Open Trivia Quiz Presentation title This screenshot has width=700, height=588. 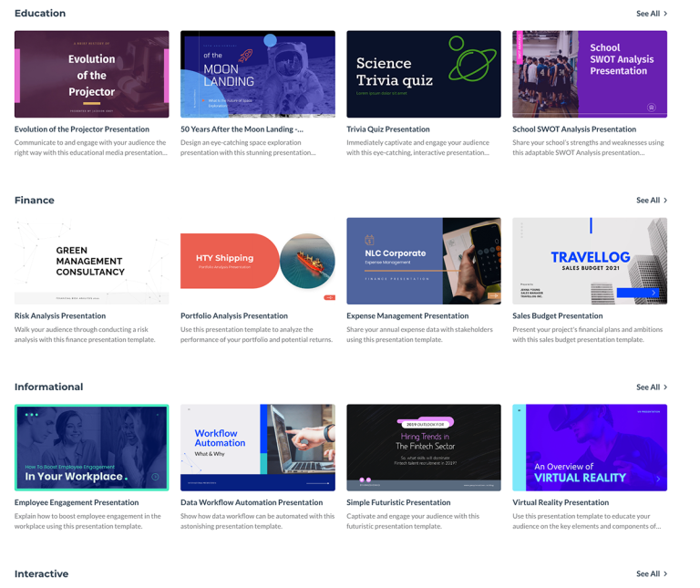[x=388, y=129]
